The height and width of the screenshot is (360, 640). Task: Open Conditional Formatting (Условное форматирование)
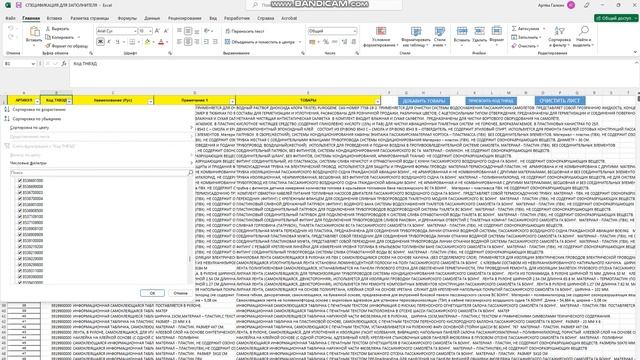(x=381, y=37)
